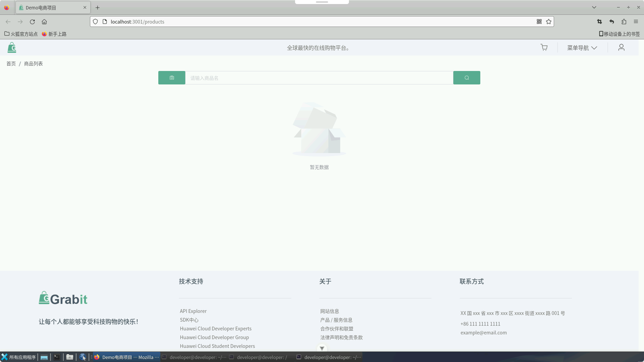Open the QR code icon in address bar
The image size is (644, 362).
pos(539,22)
